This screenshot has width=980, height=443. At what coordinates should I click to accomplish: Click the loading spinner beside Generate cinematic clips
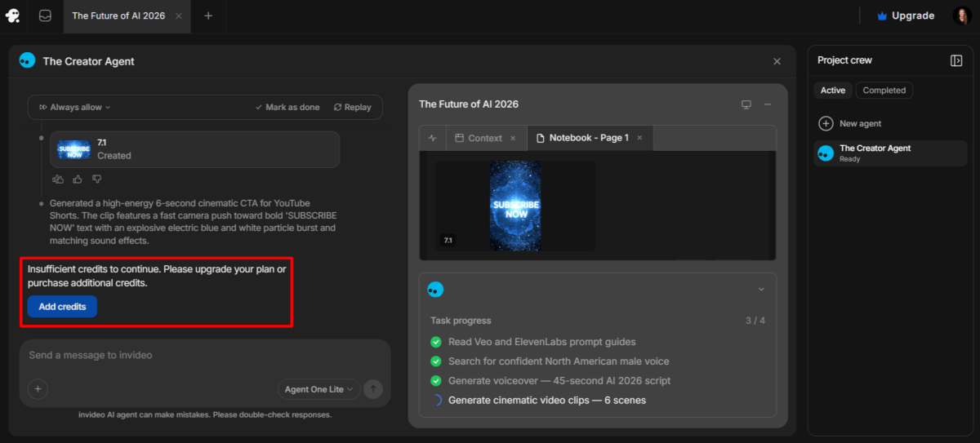(436, 401)
